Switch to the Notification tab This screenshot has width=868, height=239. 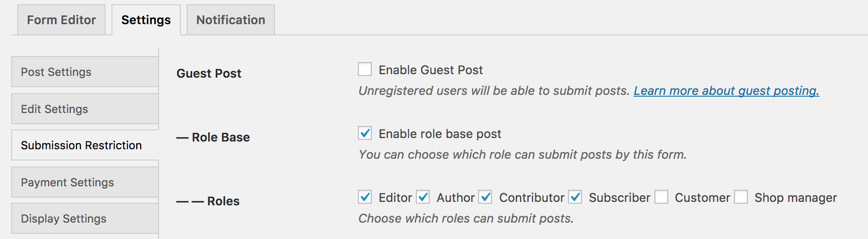(231, 20)
